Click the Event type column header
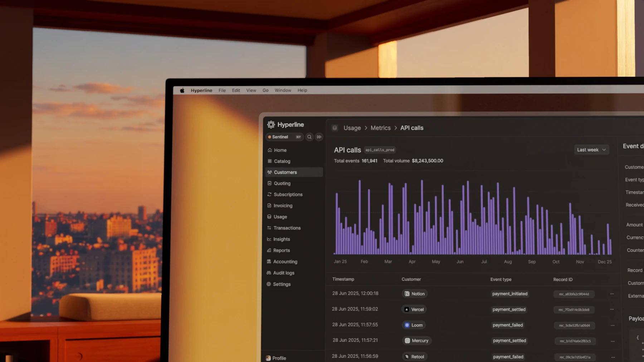This screenshot has width=644, height=362. pyautogui.click(x=501, y=279)
